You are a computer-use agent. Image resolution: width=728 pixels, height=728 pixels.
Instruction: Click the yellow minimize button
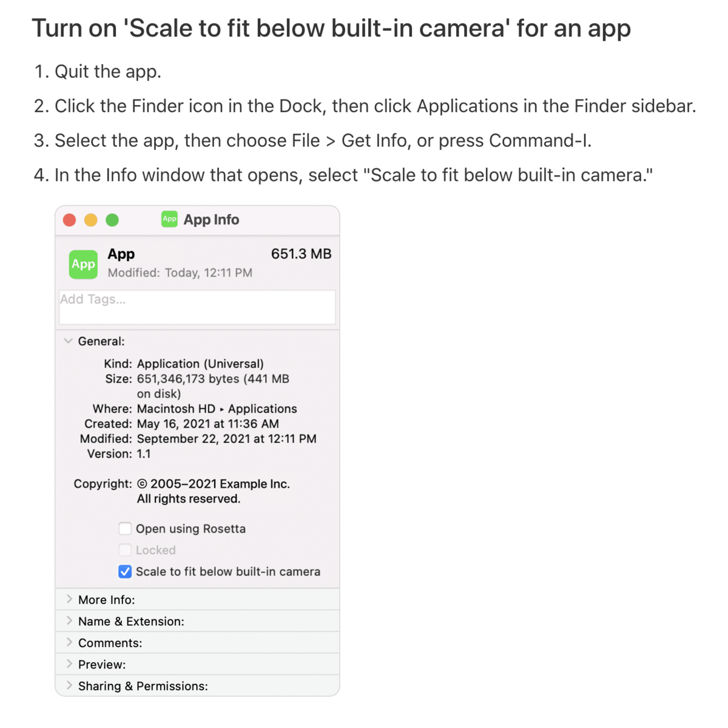[x=90, y=220]
